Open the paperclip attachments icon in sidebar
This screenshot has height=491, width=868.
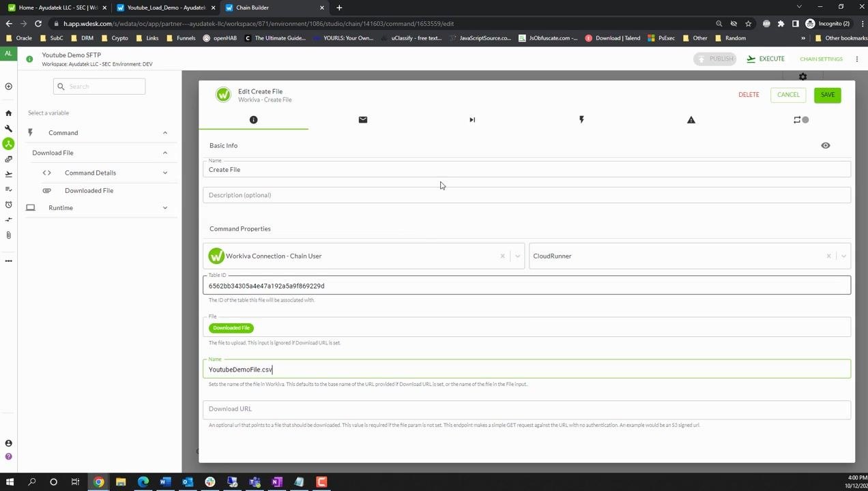pyautogui.click(x=8, y=235)
